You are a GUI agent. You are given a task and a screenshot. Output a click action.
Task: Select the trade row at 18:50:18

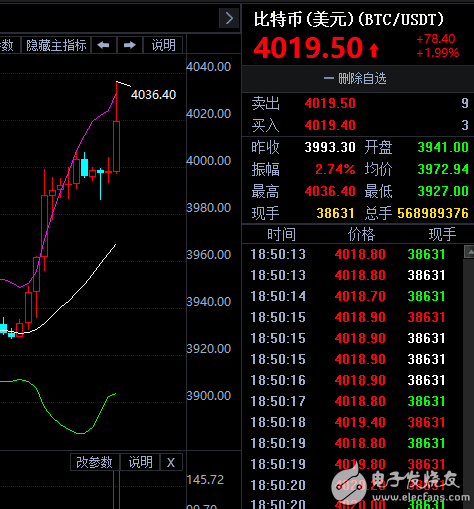(352, 422)
